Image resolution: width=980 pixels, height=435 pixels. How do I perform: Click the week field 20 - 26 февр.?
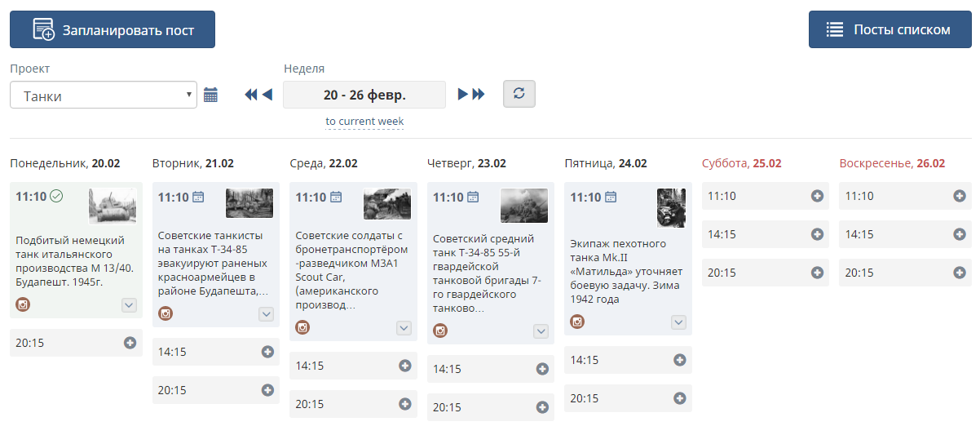point(364,95)
